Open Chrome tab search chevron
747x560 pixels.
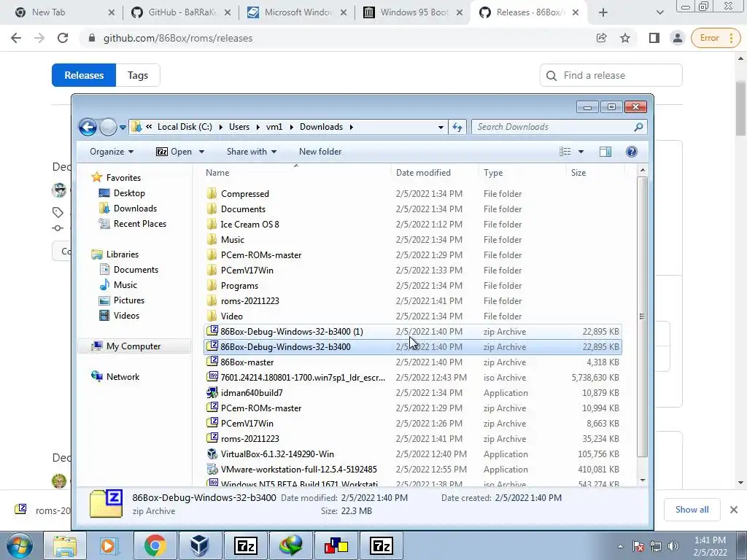coord(659,12)
